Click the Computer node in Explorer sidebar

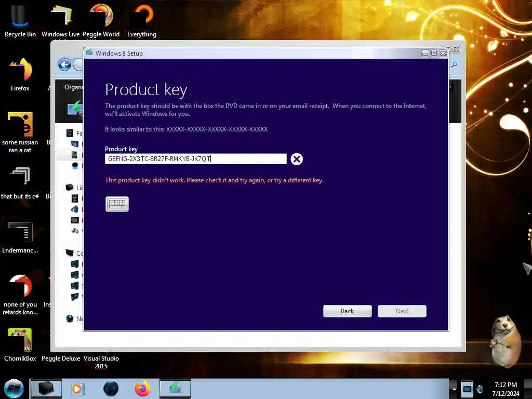click(74, 253)
